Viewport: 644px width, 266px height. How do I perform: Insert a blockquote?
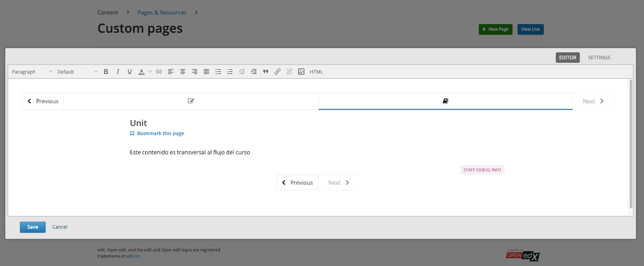coord(266,71)
